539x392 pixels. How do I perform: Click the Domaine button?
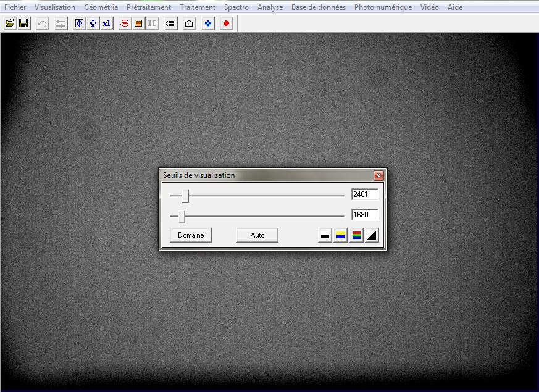coord(191,235)
